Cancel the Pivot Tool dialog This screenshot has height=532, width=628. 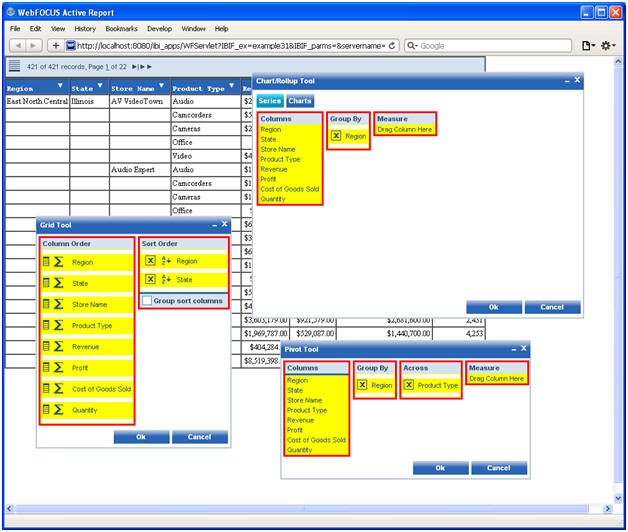pyautogui.click(x=499, y=468)
